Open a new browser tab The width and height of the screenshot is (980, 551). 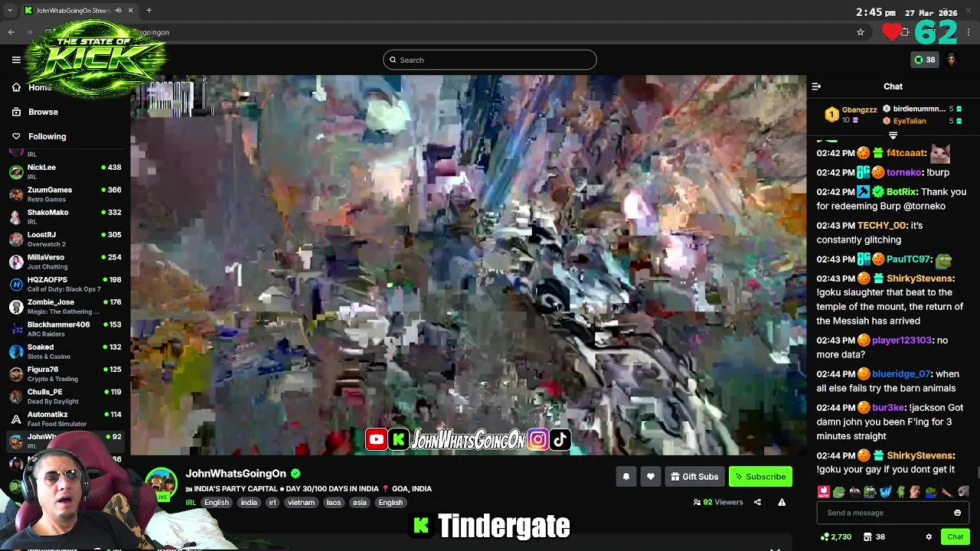(x=149, y=11)
